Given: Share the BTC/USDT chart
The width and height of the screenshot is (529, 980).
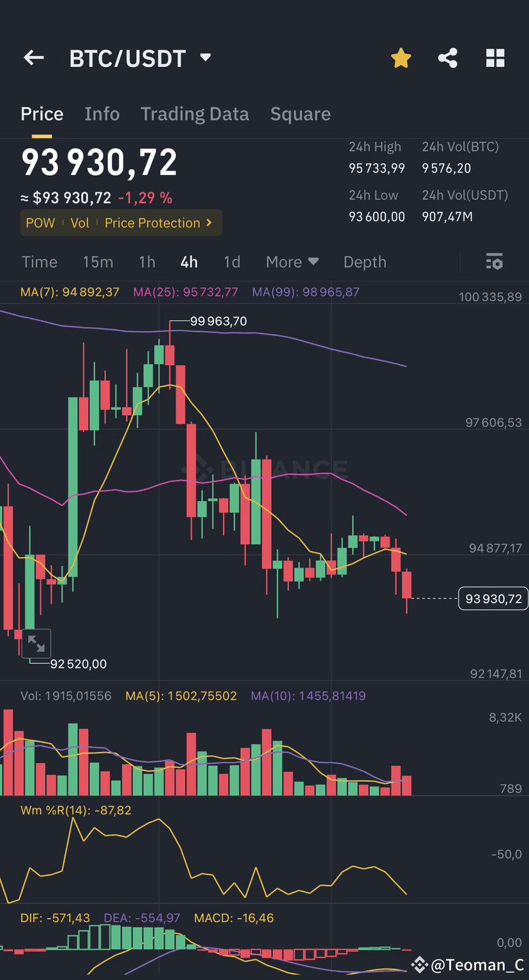Looking at the screenshot, I should pyautogui.click(x=447, y=57).
